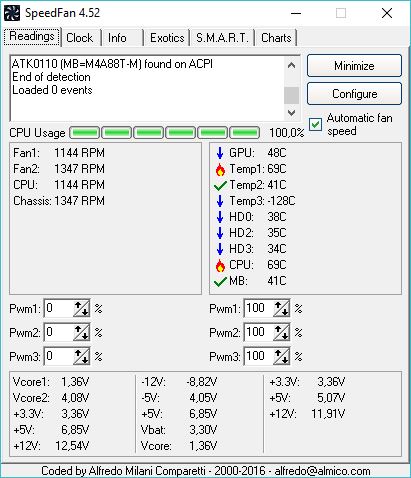
Task: Click the green checkmark next to Temp2
Action: (x=220, y=185)
